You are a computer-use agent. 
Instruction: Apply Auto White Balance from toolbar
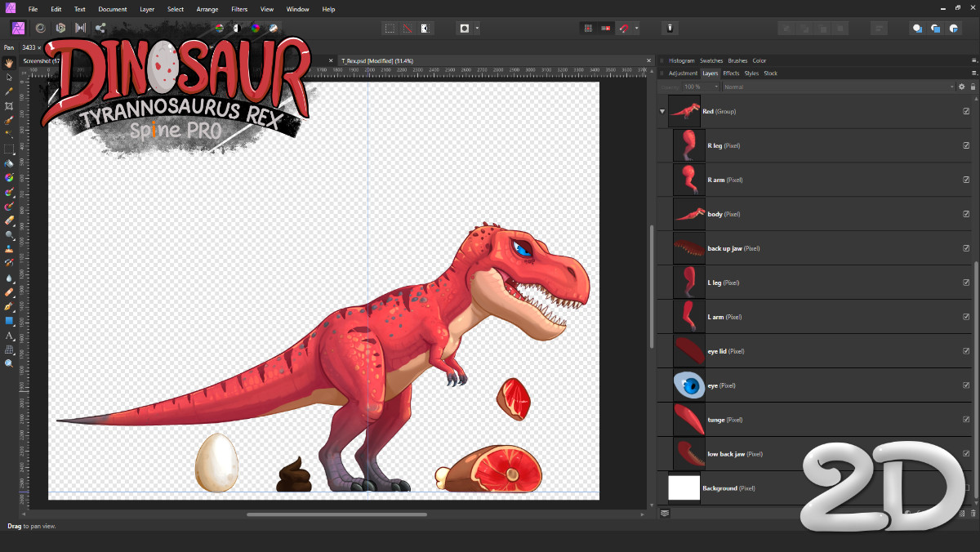[274, 28]
